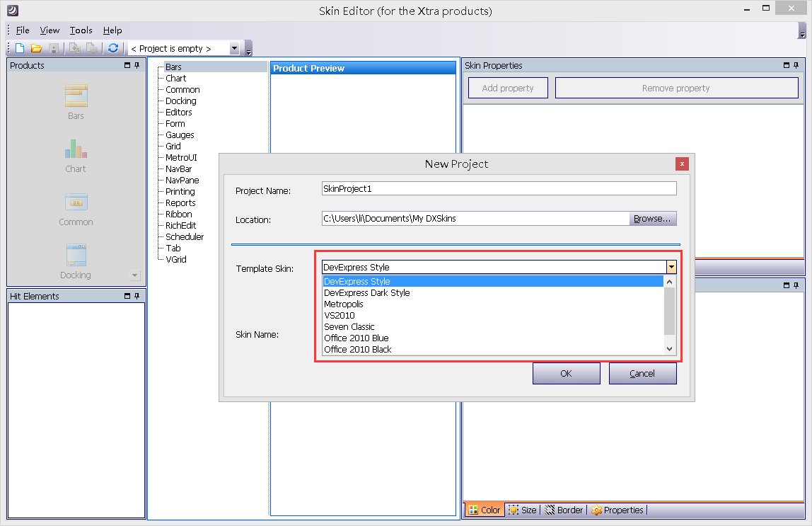Select Office 2010 Black template
This screenshot has height=526, width=812.
(492, 349)
